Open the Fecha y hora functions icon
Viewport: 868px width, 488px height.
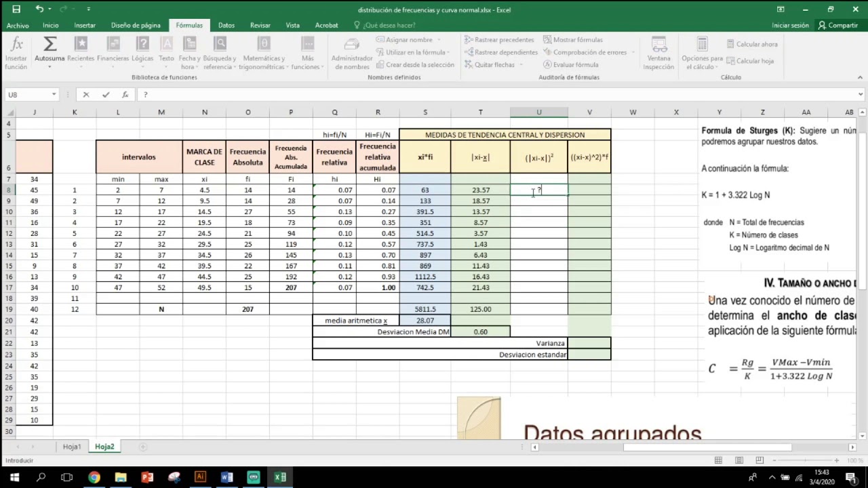189,45
